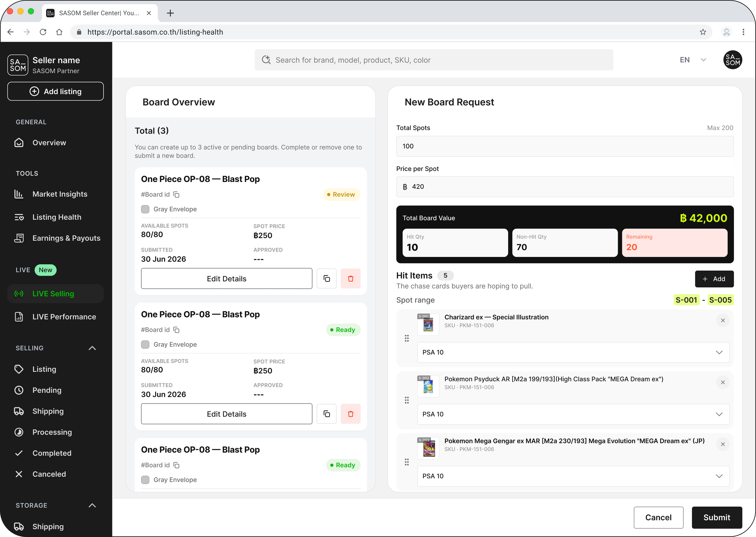
Task: Focus the product search box
Action: pyautogui.click(x=433, y=60)
